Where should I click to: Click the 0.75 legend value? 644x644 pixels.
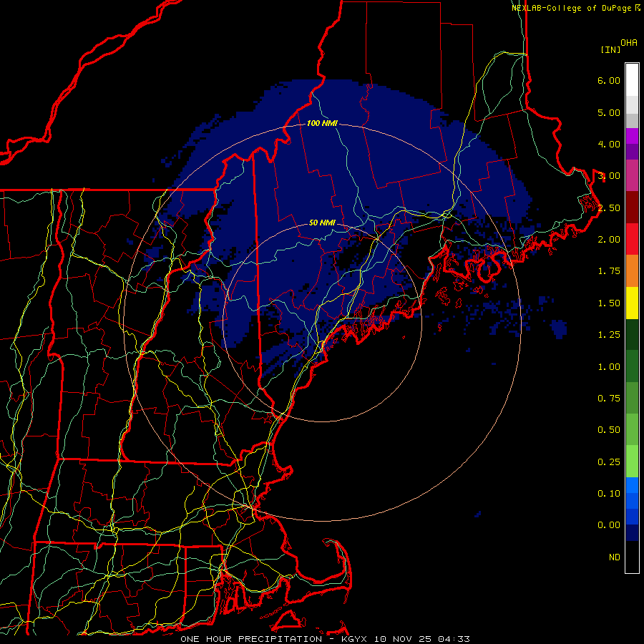pos(609,399)
